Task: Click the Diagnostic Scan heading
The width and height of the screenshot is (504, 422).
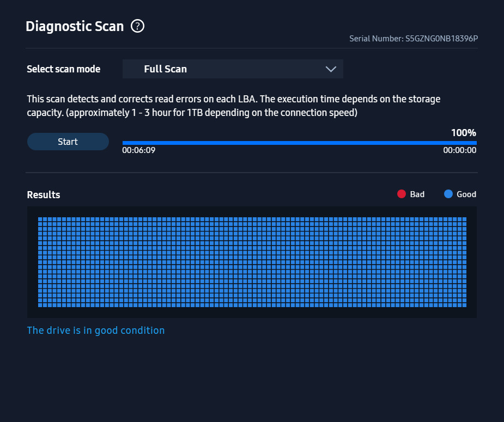Action: [x=75, y=26]
